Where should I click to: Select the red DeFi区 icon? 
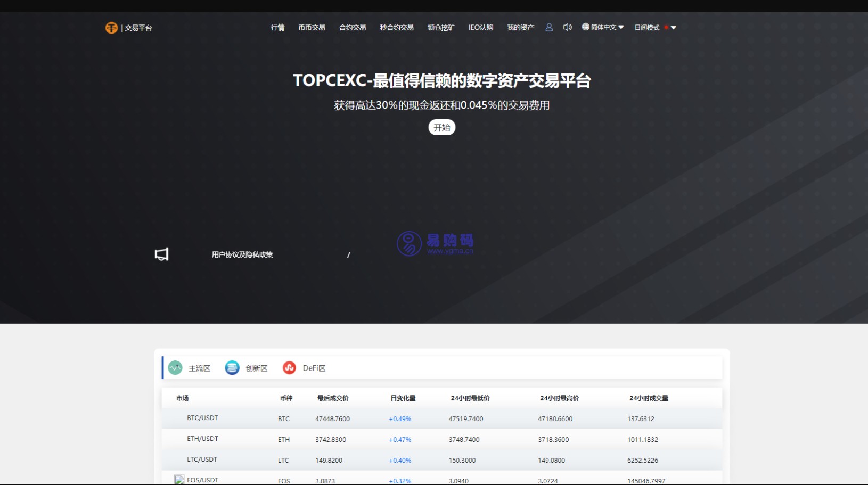click(x=289, y=368)
